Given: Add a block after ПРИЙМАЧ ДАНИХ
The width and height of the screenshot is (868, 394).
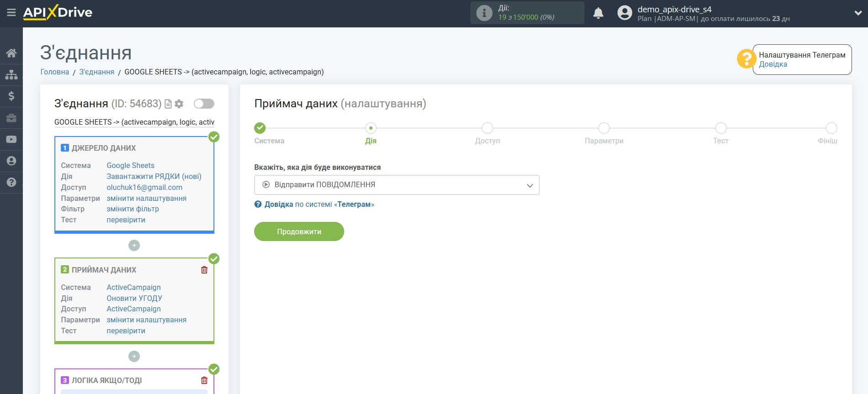Looking at the screenshot, I should tap(134, 356).
